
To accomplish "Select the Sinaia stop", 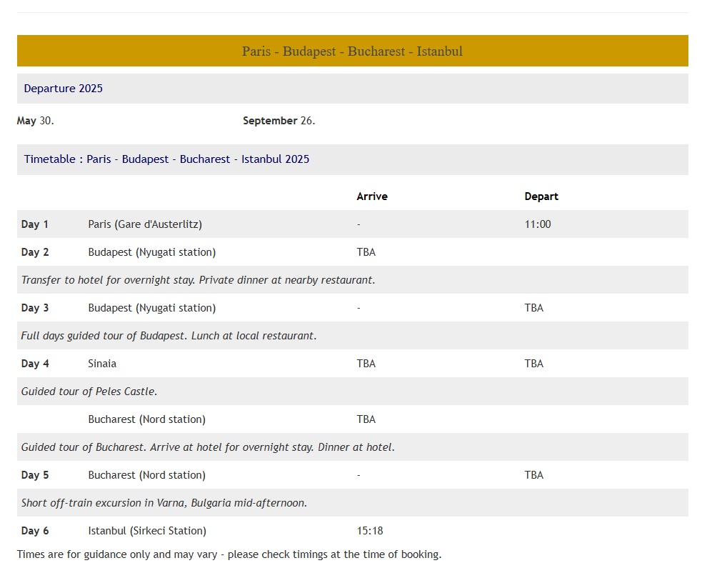I will tap(102, 364).
